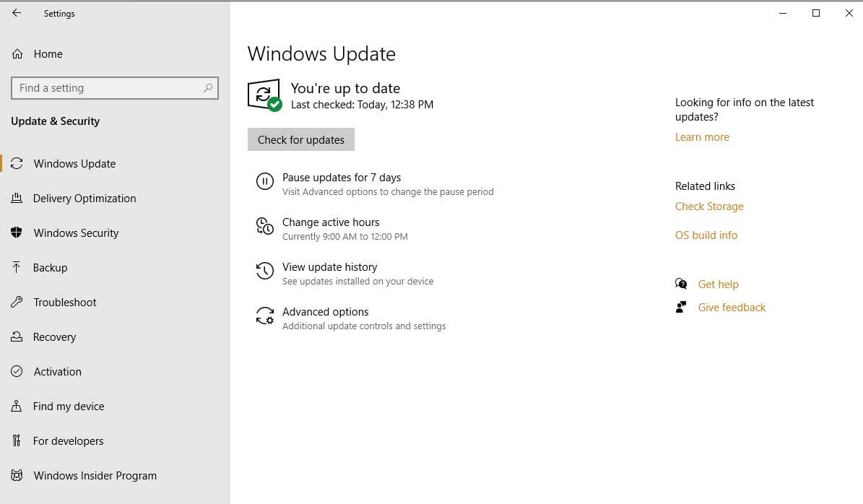Click the Give feedback person icon
This screenshot has width=863, height=504.
tap(681, 307)
